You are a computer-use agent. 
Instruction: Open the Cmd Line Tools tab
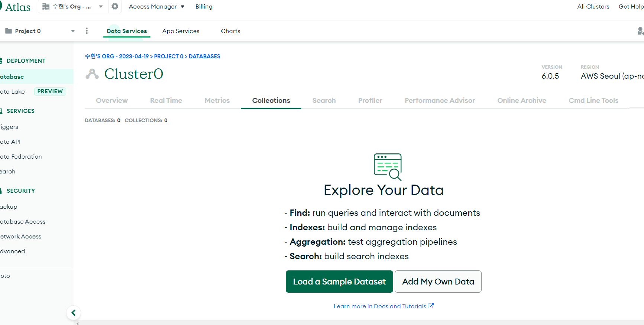click(593, 100)
